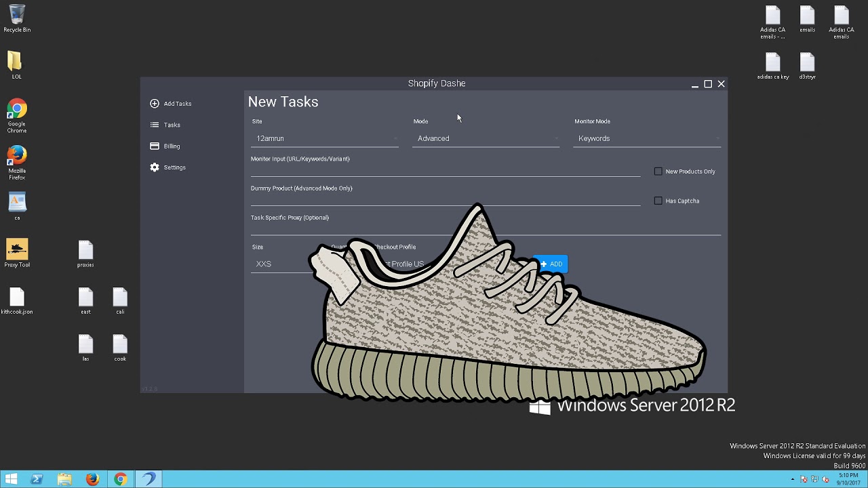The image size is (868, 488).
Task: Select the Recycle Bin desktop icon
Action: (17, 18)
